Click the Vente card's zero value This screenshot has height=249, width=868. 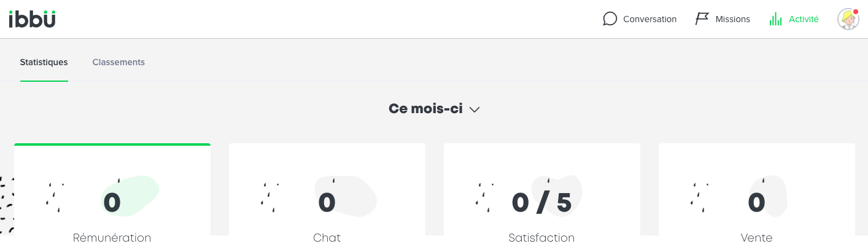coord(757,202)
